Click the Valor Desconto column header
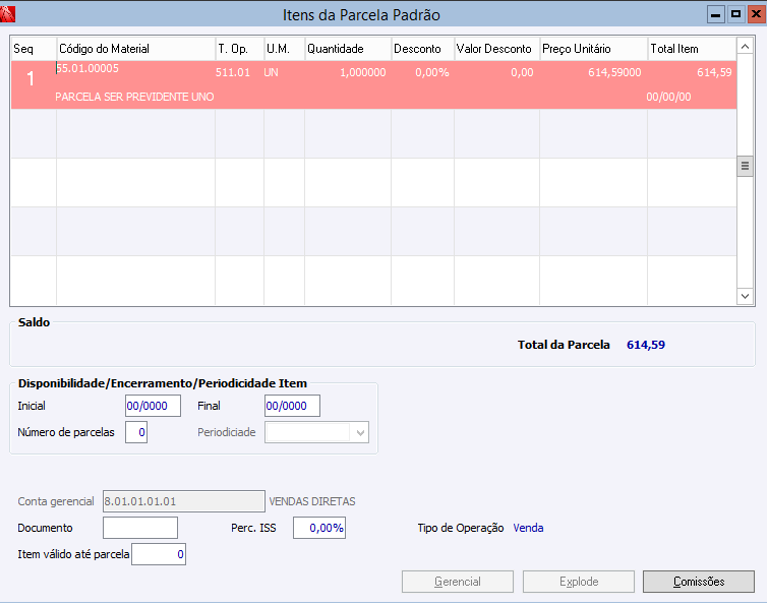767x603 pixels. click(497, 49)
